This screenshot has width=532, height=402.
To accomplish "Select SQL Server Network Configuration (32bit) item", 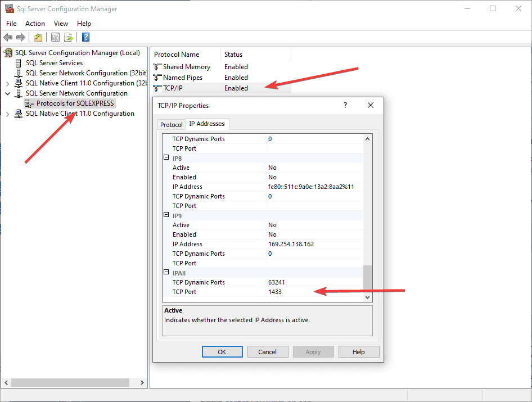I will [86, 73].
